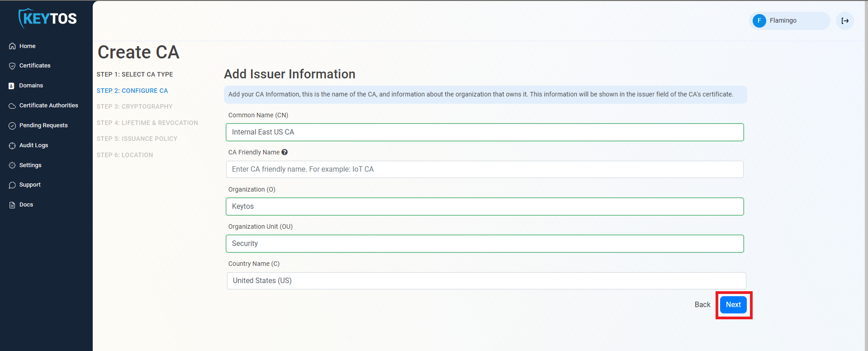Image resolution: width=868 pixels, height=351 pixels.
Task: Click the CA Friendly Name help icon
Action: (x=285, y=152)
